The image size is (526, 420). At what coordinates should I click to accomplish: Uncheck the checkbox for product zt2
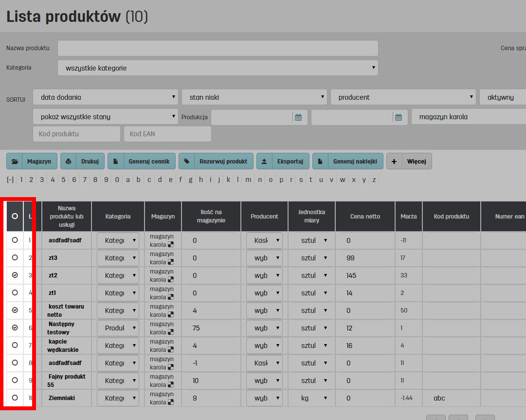15,275
